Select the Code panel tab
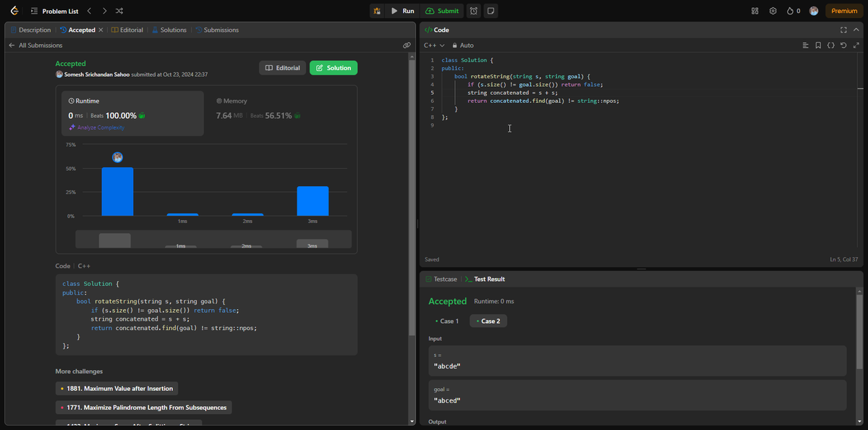Viewport: 868px width, 430px height. [437, 30]
